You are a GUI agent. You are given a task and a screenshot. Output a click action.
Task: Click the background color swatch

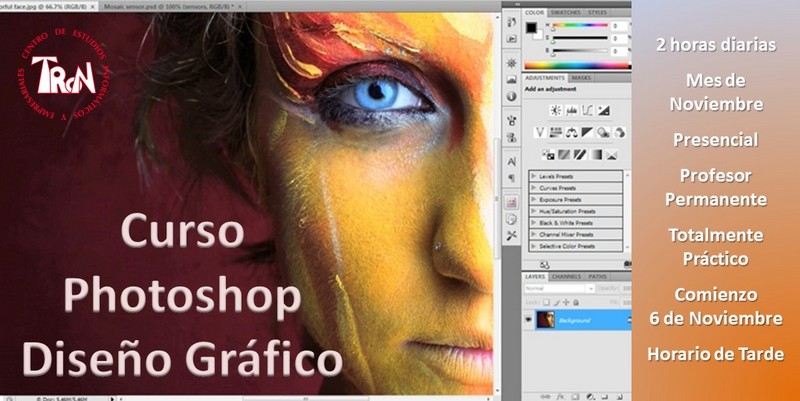tap(538, 34)
